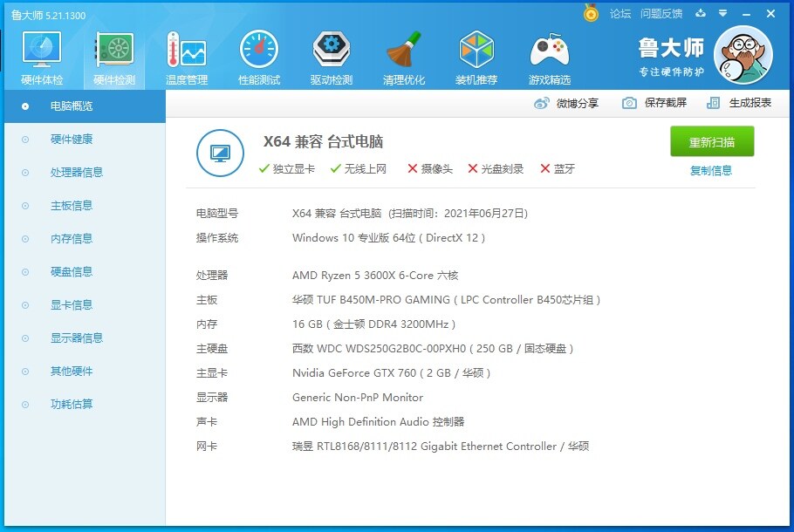This screenshot has width=794, height=532.
Task: Select 处理器信息 in the sidebar
Action: pos(77,173)
